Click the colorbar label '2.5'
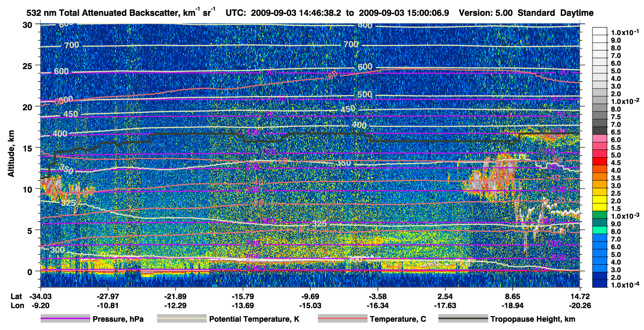The image size is (644, 330). [615, 193]
